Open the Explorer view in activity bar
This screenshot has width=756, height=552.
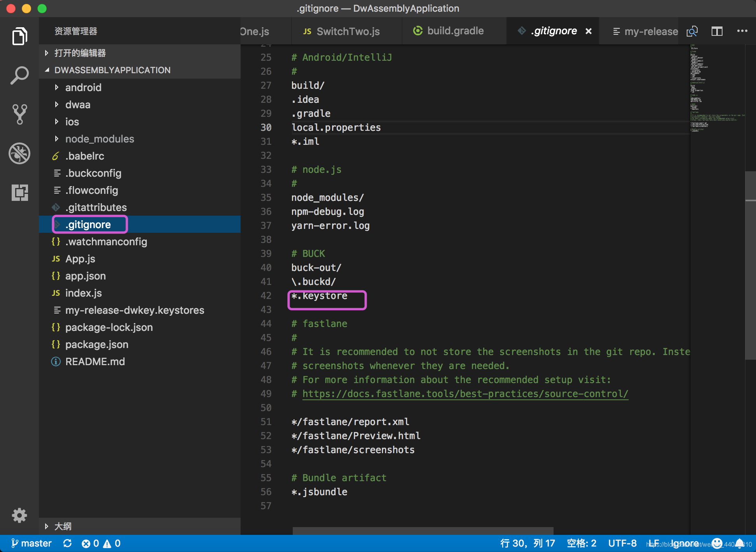coord(19,36)
